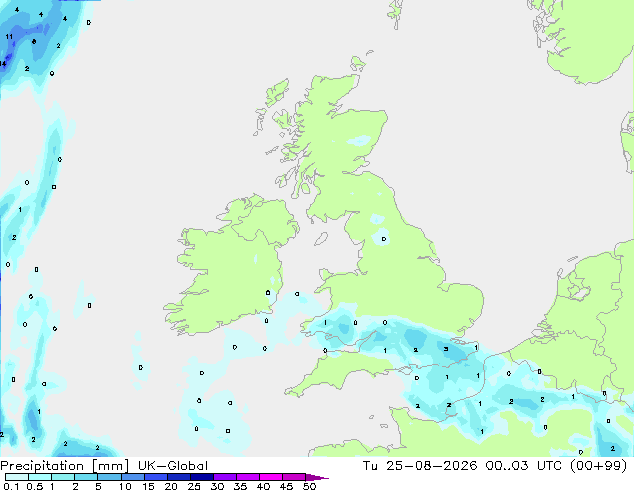Click the legend label number 20
The width and height of the screenshot is (634, 490).
(171, 486)
